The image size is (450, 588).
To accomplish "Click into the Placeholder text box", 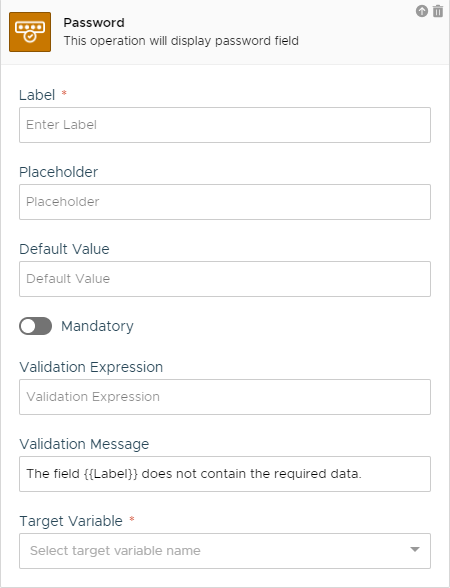I will [x=225, y=202].
